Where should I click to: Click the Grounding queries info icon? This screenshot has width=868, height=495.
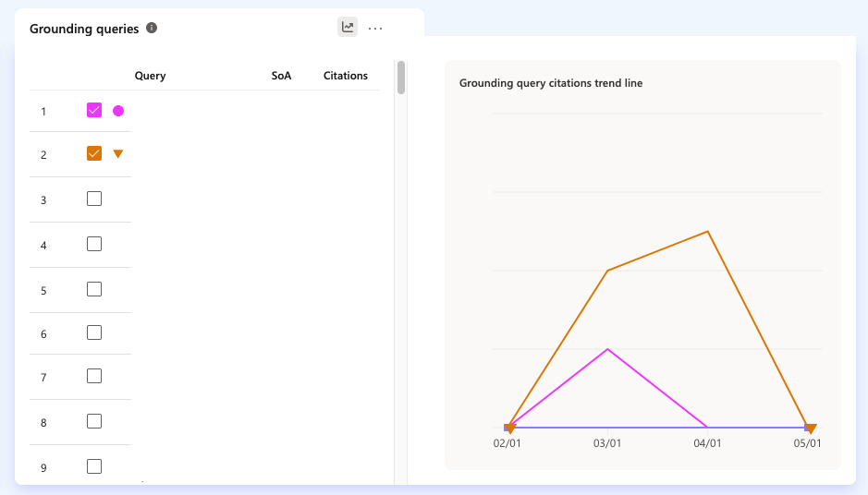(x=152, y=28)
